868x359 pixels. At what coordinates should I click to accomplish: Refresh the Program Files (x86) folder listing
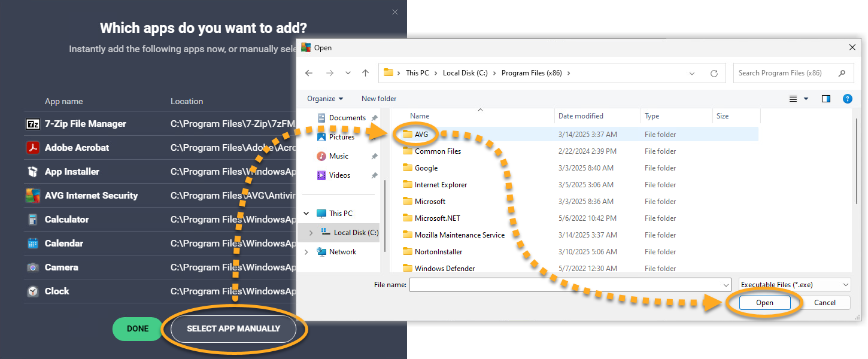tap(714, 73)
